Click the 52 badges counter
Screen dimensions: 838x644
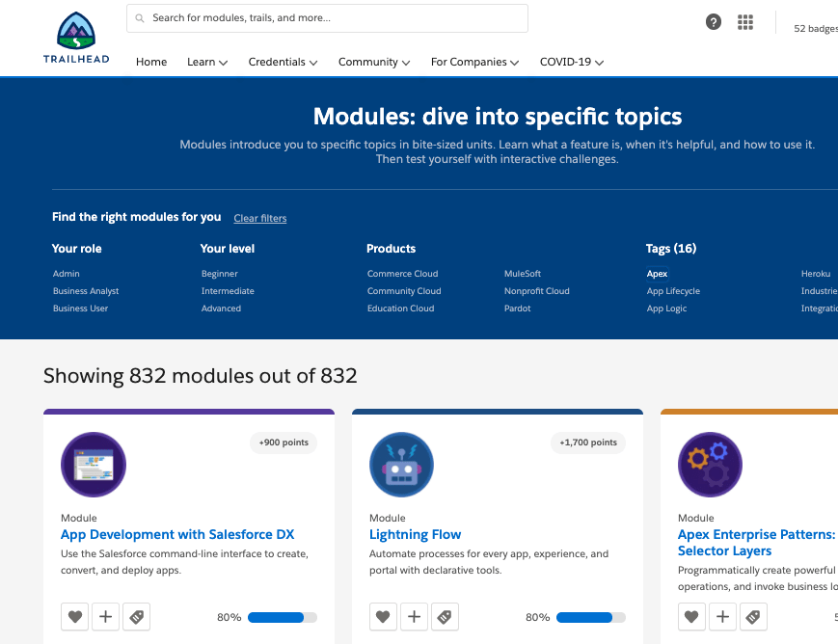[816, 28]
